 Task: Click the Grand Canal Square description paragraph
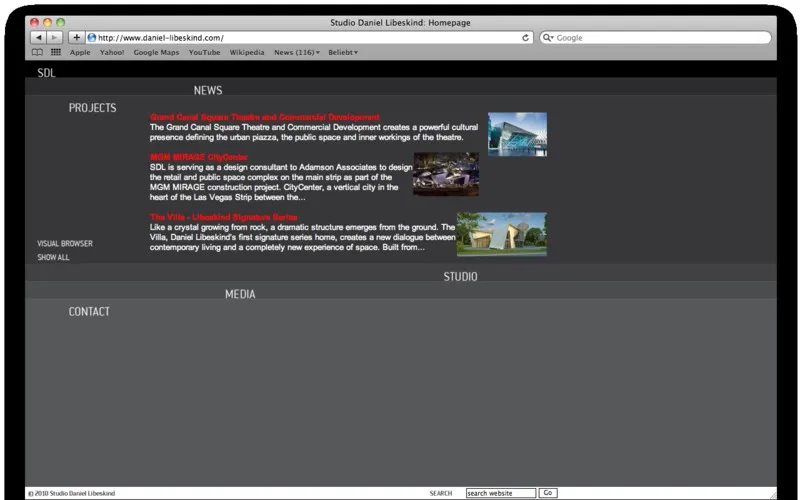314,132
